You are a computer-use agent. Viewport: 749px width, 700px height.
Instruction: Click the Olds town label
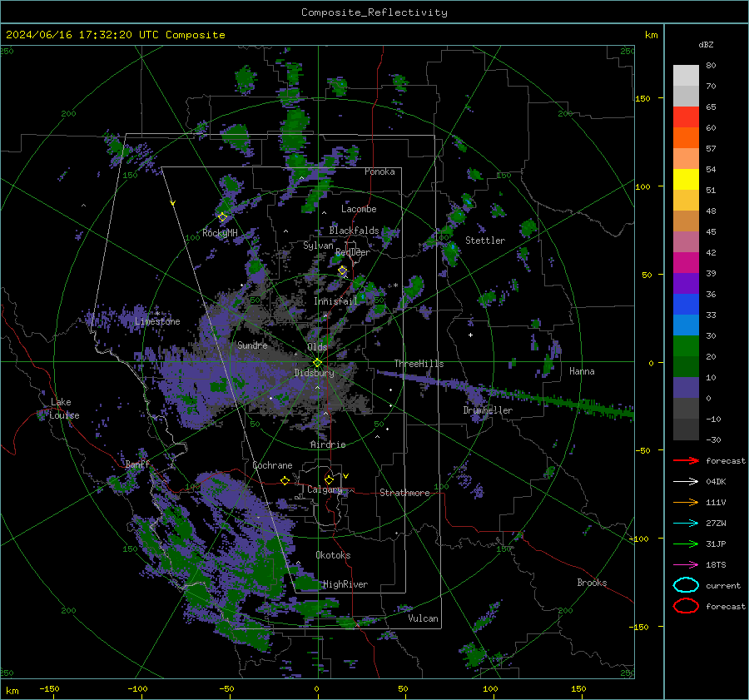(x=317, y=347)
